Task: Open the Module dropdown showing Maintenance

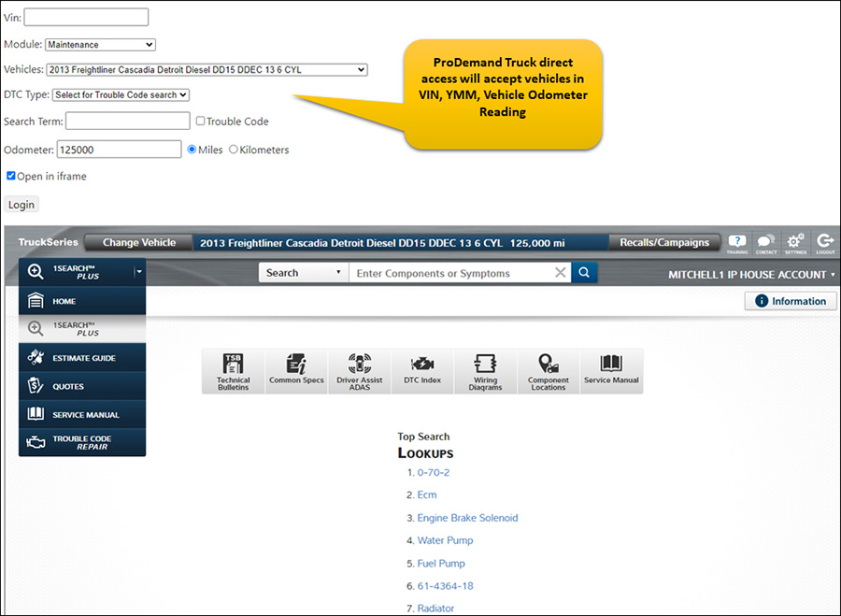Action: point(100,43)
